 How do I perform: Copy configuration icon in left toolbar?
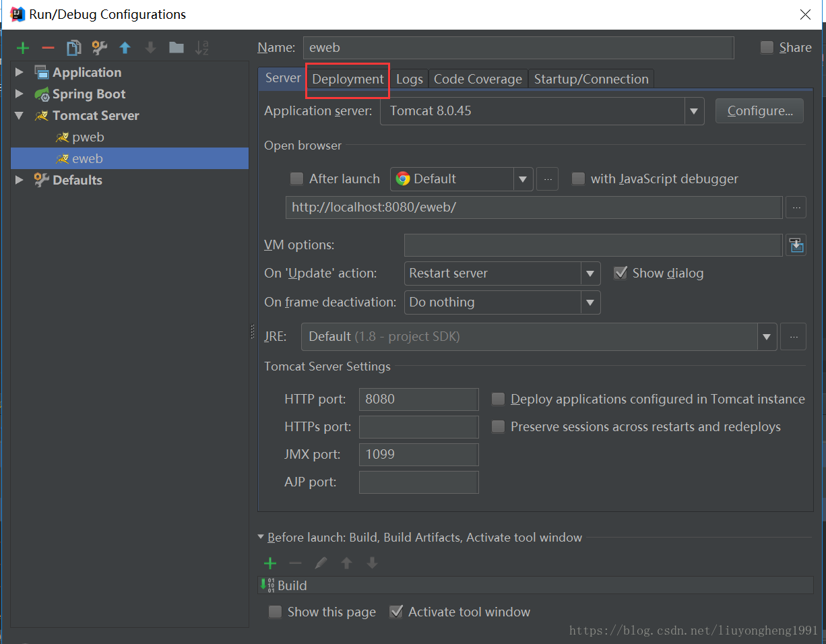pos(73,48)
